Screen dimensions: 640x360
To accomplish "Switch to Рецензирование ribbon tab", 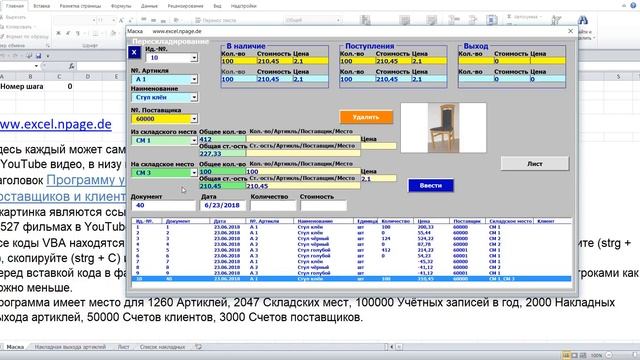I will pyautogui.click(x=185, y=6).
